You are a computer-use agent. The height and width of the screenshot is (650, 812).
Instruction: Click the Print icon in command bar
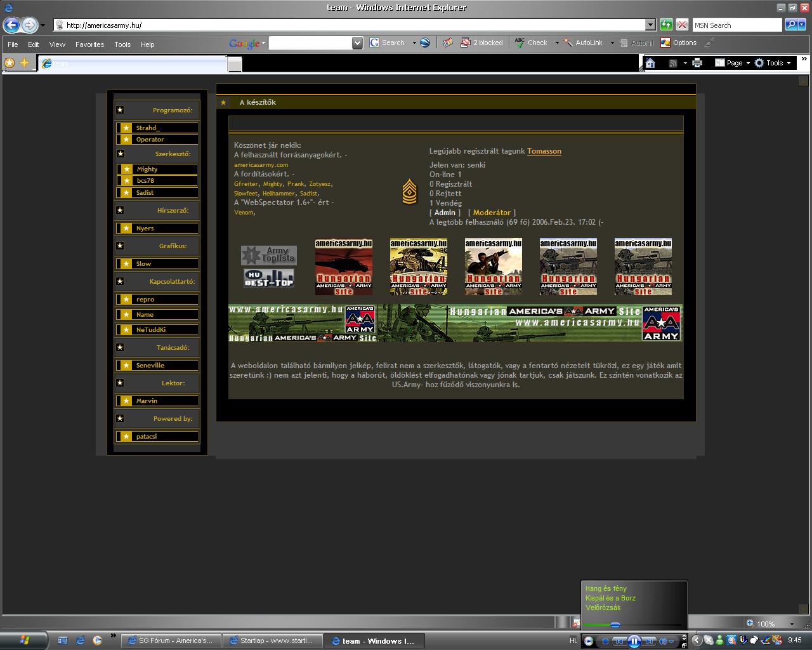click(x=697, y=63)
